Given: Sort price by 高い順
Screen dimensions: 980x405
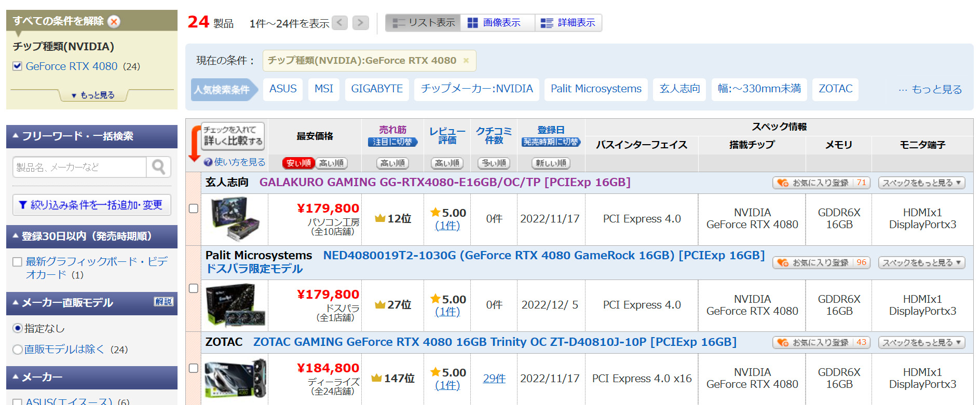Looking at the screenshot, I should 331,163.
